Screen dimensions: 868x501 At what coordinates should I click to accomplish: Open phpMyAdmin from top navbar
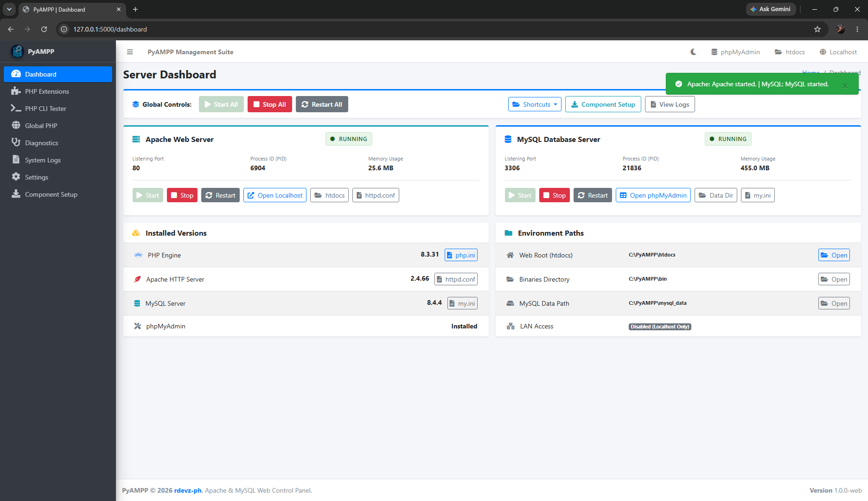(735, 52)
